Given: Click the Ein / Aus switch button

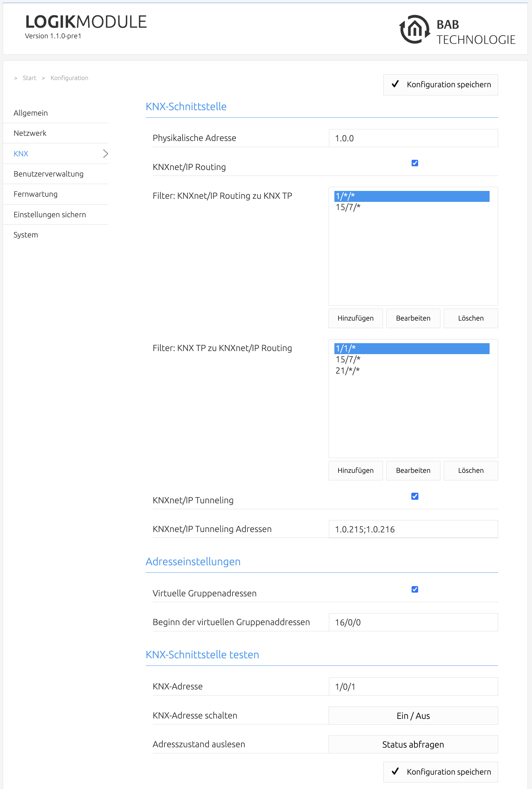Looking at the screenshot, I should (x=413, y=716).
